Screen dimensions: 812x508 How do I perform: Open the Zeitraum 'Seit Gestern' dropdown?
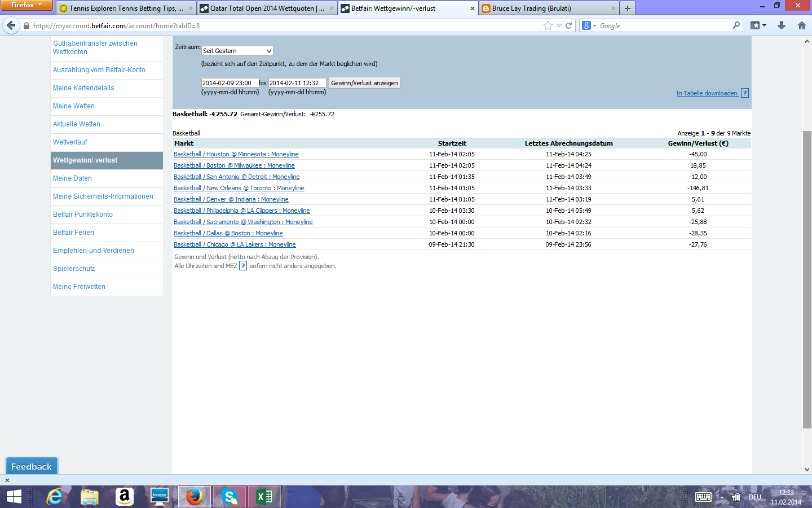[x=237, y=51]
